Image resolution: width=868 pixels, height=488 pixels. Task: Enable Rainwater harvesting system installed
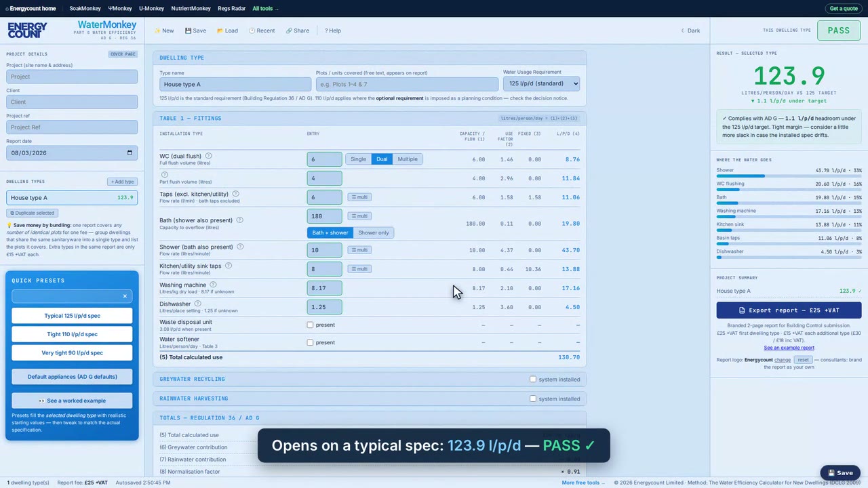click(x=533, y=399)
